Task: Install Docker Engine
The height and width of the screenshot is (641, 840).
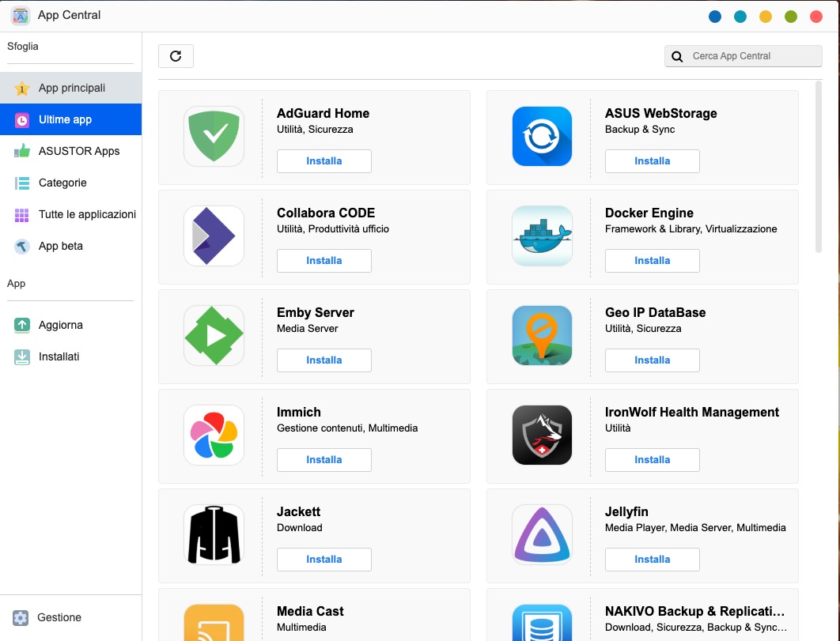Action: tap(653, 261)
